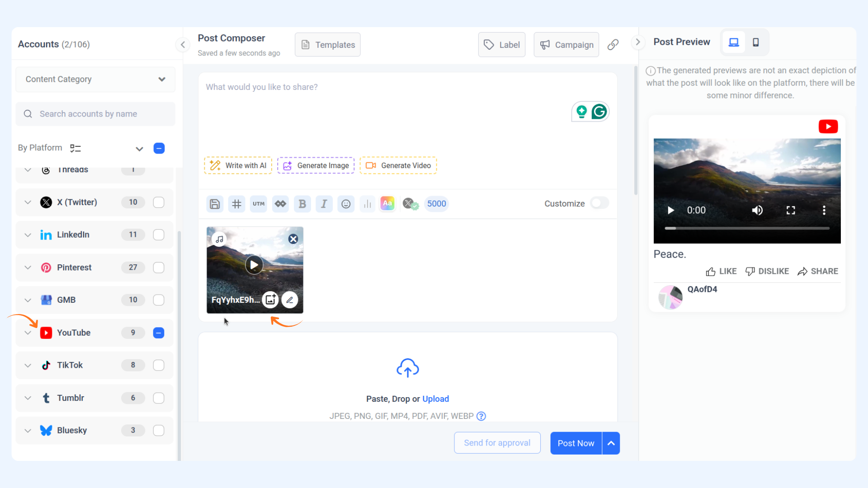This screenshot has width=868, height=488.
Task: Open the Campaign menu button
Action: click(x=566, y=45)
